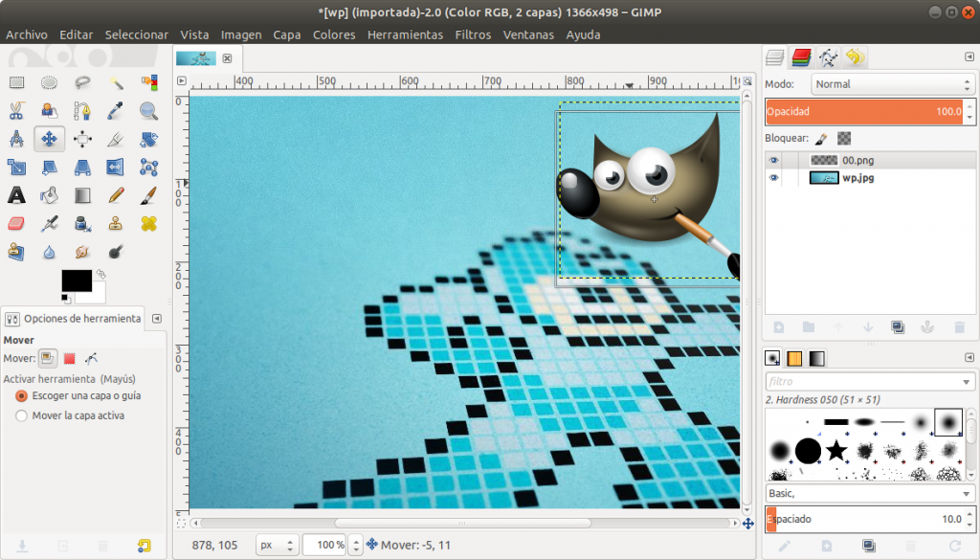Select the Paths tool
Image resolution: width=980 pixels, height=560 pixels.
82,111
